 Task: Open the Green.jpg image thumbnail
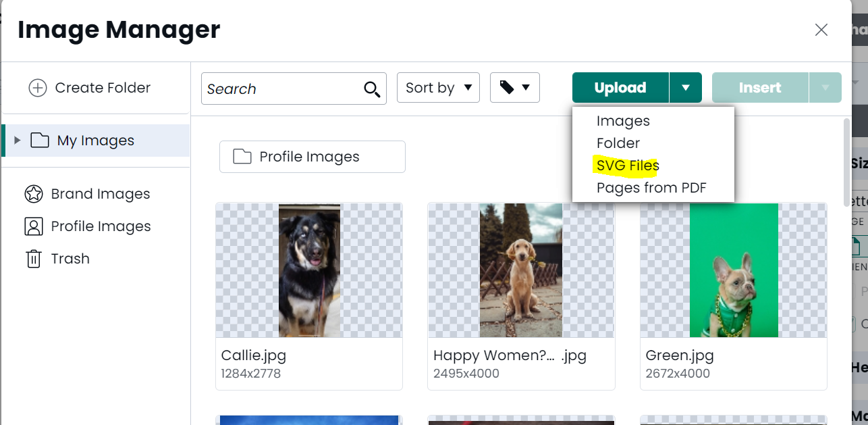(x=733, y=270)
